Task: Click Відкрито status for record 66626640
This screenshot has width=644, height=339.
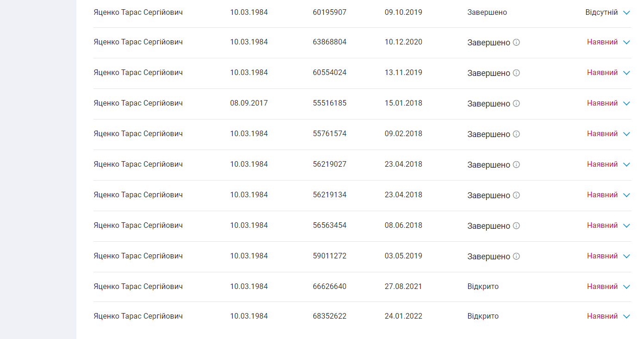Action: click(x=483, y=286)
